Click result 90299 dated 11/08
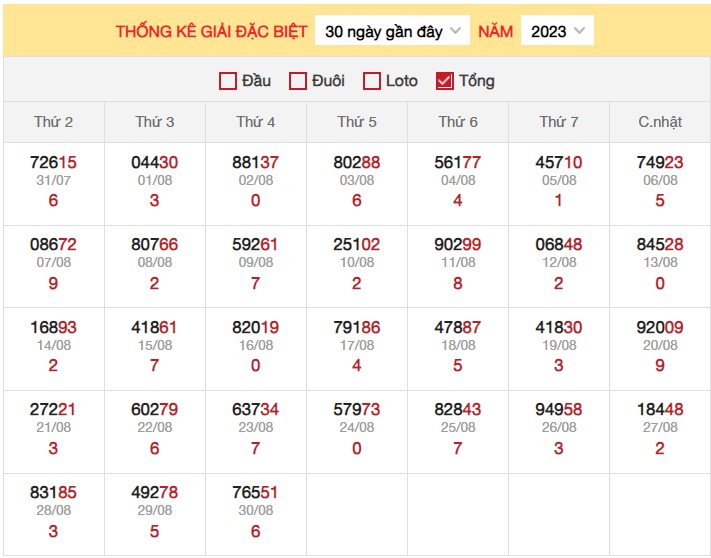The height and width of the screenshot is (558, 711). 458,246
